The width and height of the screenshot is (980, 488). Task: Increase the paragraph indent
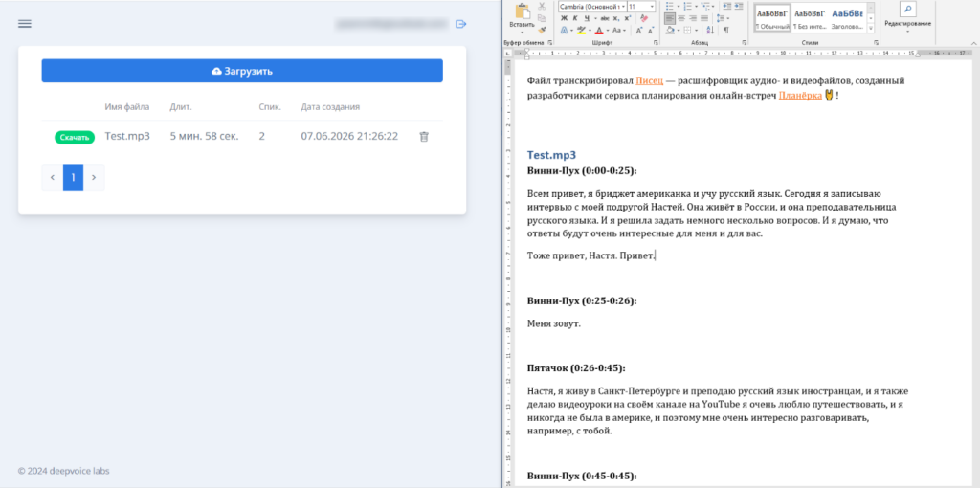[739, 7]
